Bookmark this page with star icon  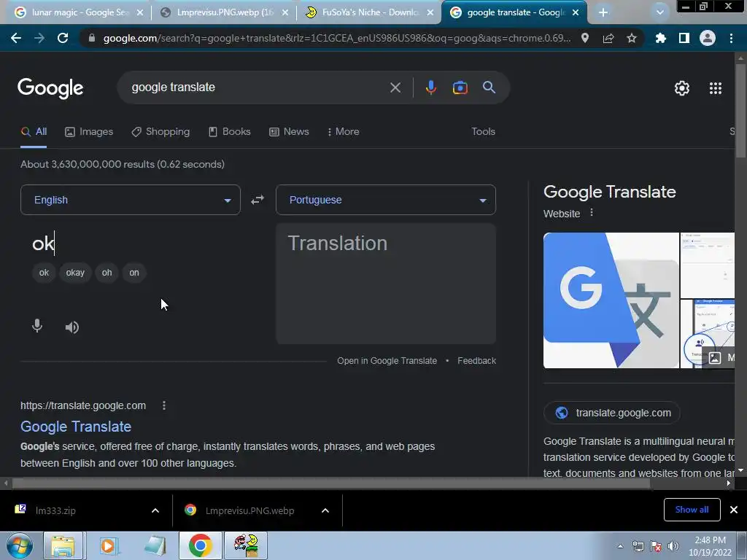click(x=632, y=38)
